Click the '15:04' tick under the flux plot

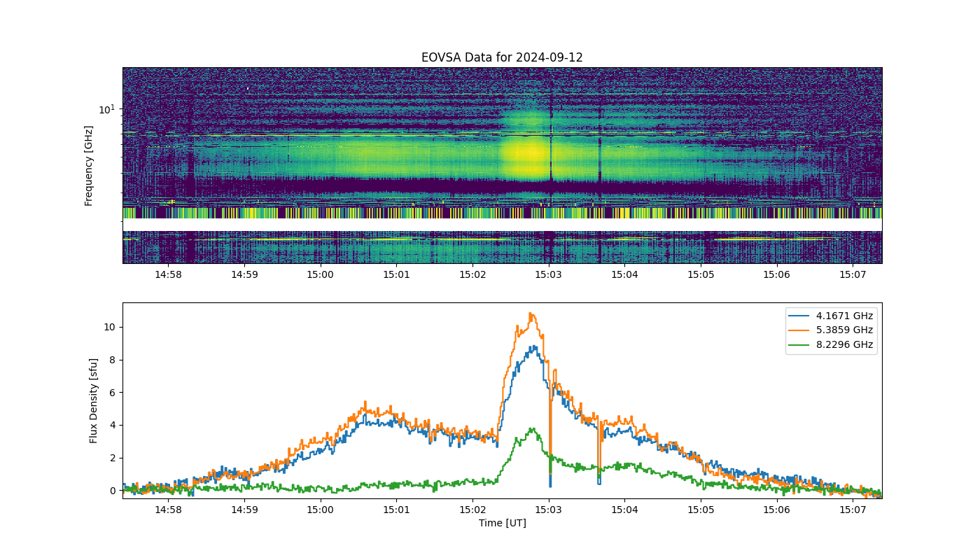coord(624,510)
